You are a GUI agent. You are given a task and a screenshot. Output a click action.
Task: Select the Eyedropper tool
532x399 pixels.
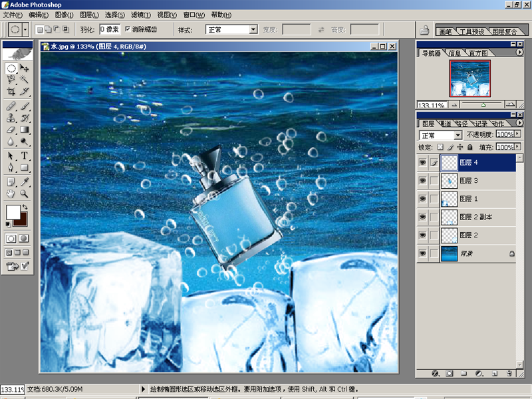click(x=24, y=182)
